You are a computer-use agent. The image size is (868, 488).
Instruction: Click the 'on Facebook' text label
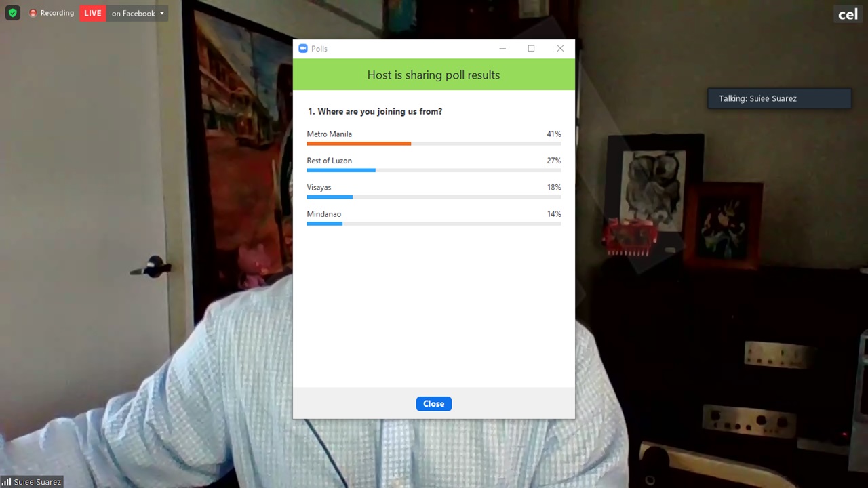pos(134,14)
